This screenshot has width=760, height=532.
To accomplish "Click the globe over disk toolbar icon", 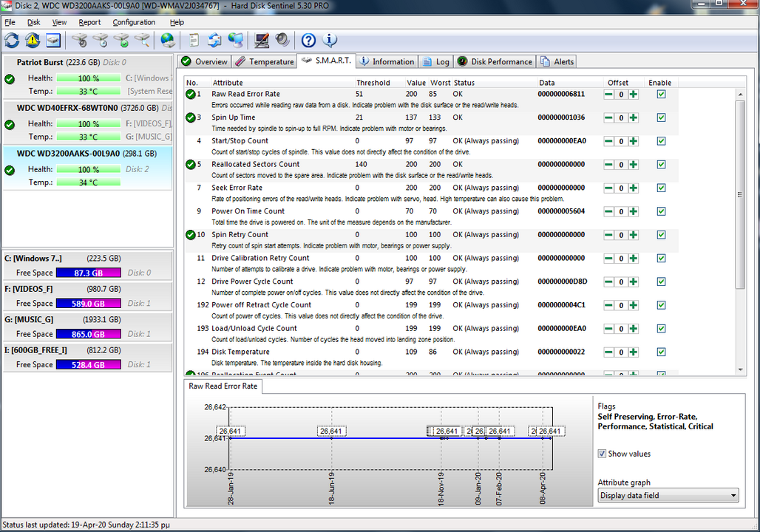I will [168, 40].
